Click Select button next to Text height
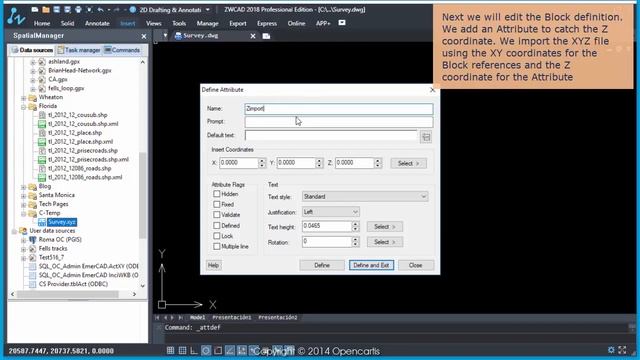 pos(385,227)
